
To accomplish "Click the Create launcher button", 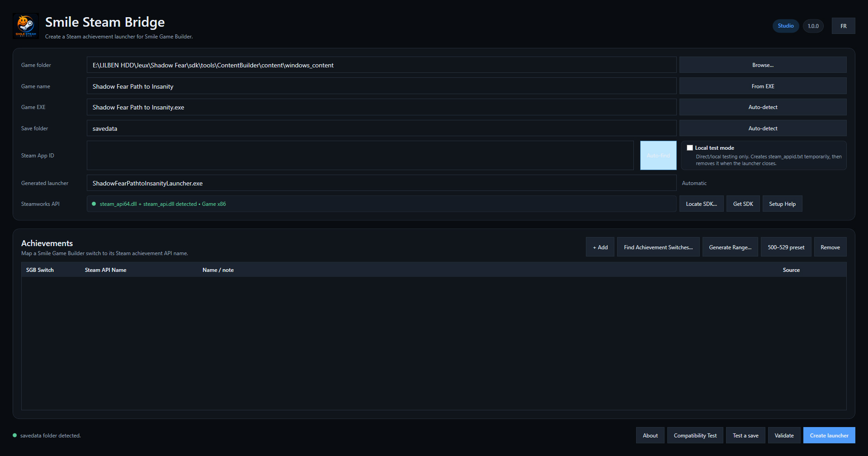I will [x=829, y=436].
